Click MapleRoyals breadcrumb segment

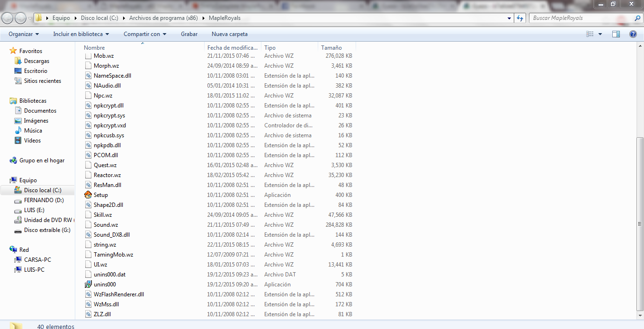pos(224,18)
